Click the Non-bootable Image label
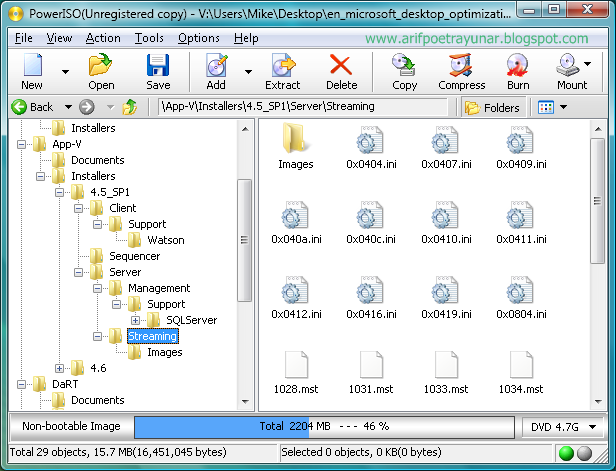 click(x=71, y=426)
